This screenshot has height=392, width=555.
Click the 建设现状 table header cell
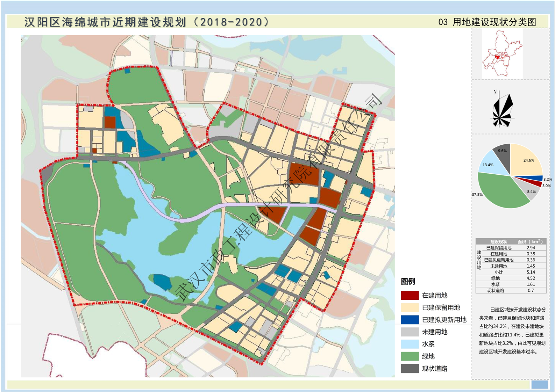(498, 241)
